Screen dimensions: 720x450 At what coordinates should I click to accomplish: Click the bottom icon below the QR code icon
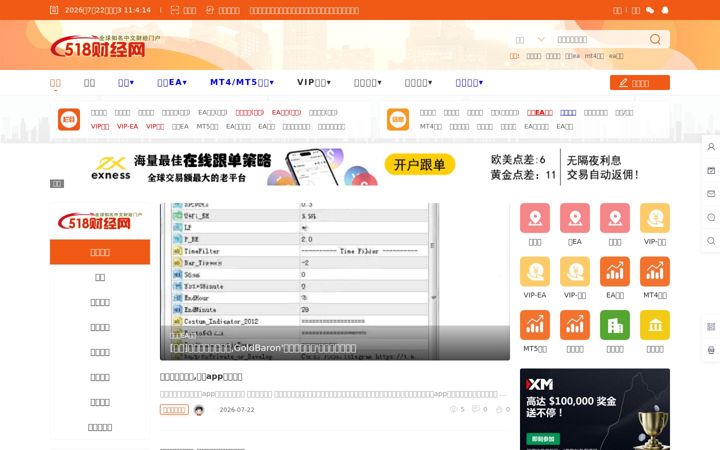(x=711, y=350)
